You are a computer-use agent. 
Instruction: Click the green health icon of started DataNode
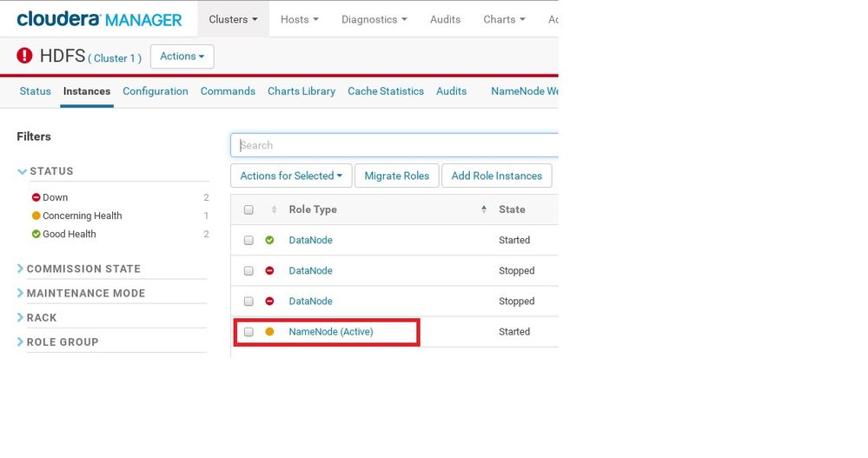(x=269, y=240)
